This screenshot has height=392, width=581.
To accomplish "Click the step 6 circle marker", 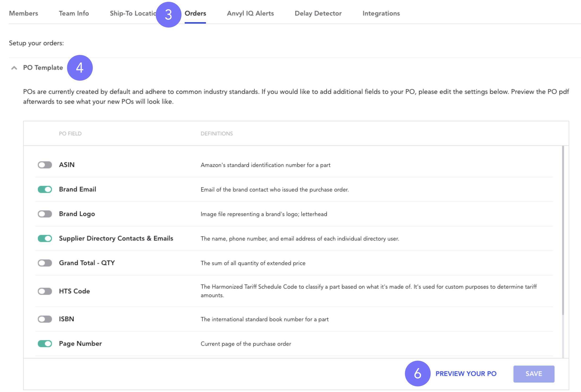I will tap(418, 374).
